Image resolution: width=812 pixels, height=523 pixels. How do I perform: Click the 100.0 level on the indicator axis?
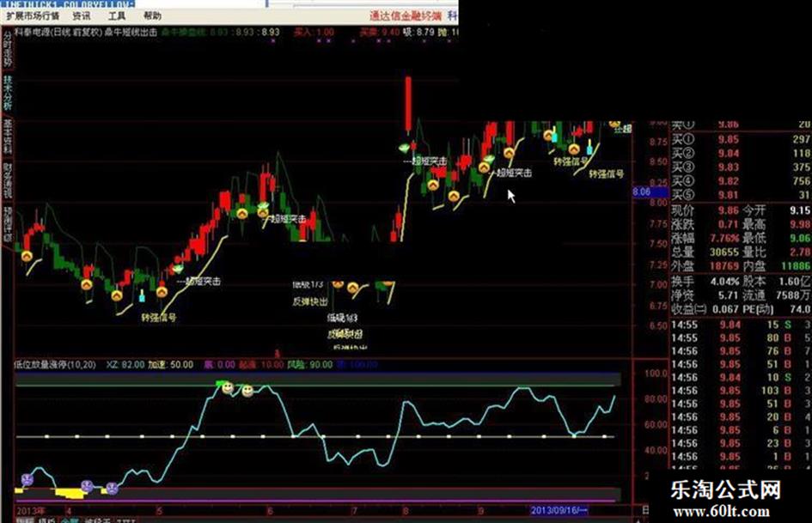tap(656, 374)
